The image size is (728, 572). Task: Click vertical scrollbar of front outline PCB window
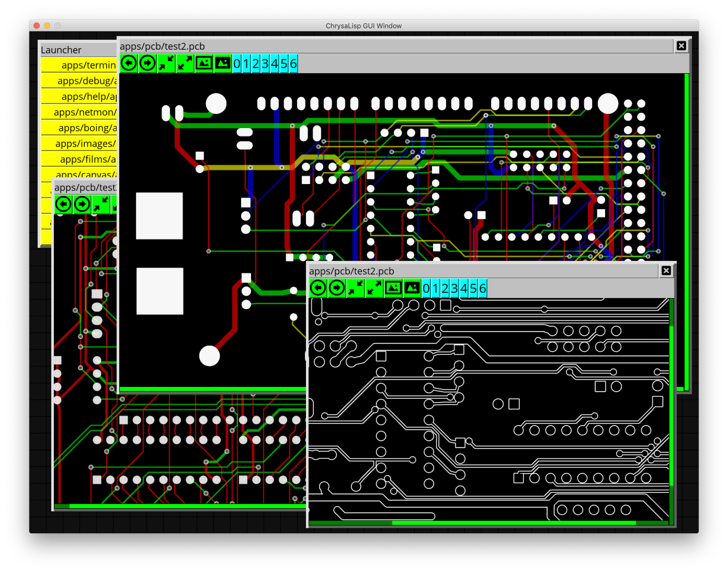(x=671, y=405)
